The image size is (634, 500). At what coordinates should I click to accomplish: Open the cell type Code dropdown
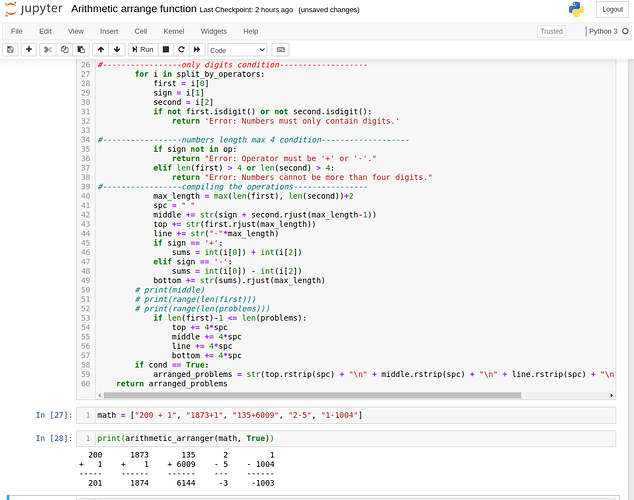[x=237, y=49]
